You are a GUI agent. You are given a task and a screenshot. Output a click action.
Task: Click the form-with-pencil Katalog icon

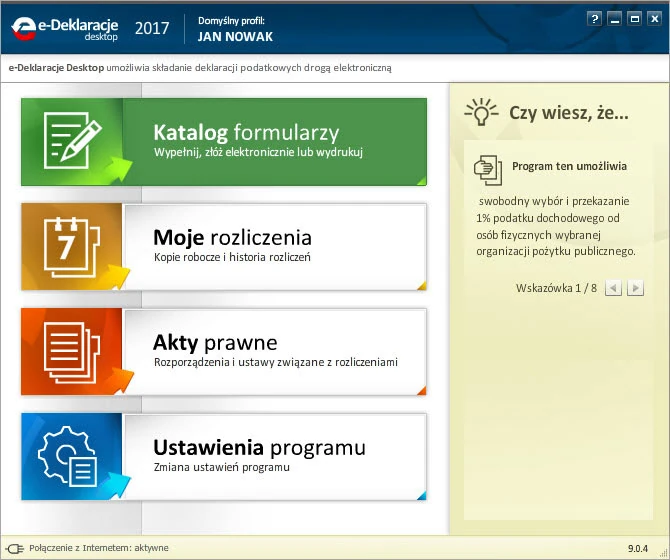(x=72, y=140)
